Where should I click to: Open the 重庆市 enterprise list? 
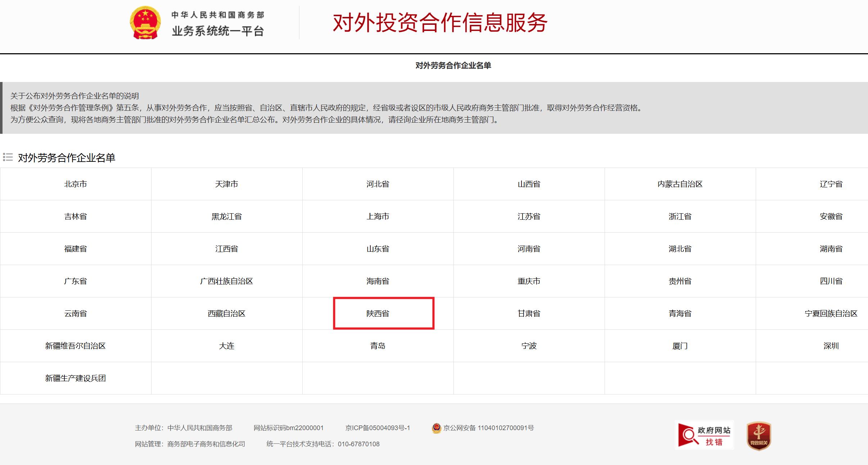(529, 281)
